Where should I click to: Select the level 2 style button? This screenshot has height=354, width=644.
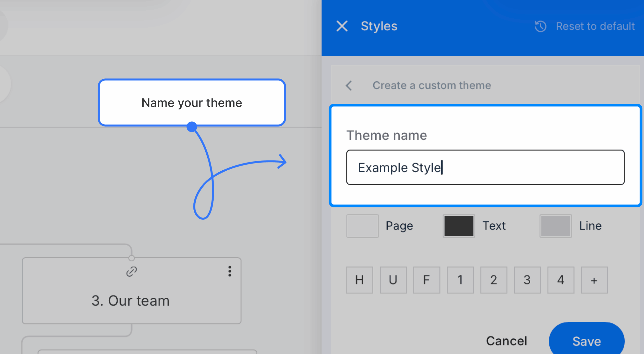coord(494,280)
